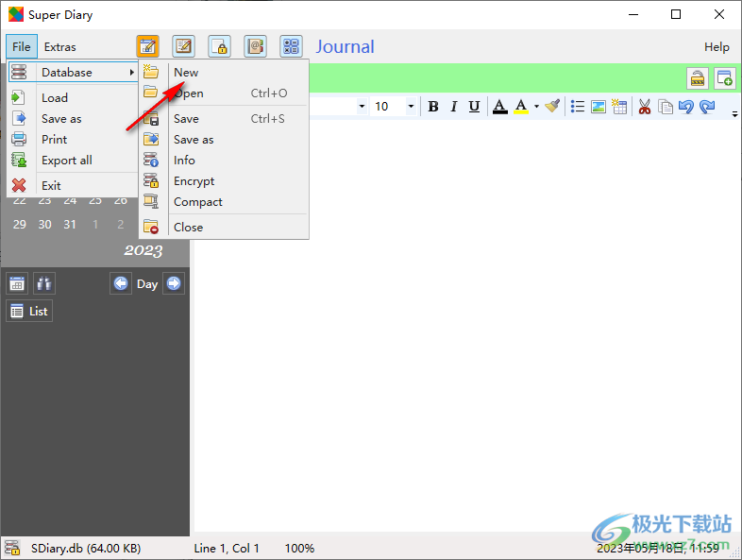742x560 pixels.
Task: Apply yellow highlight color
Action: pyautogui.click(x=521, y=107)
